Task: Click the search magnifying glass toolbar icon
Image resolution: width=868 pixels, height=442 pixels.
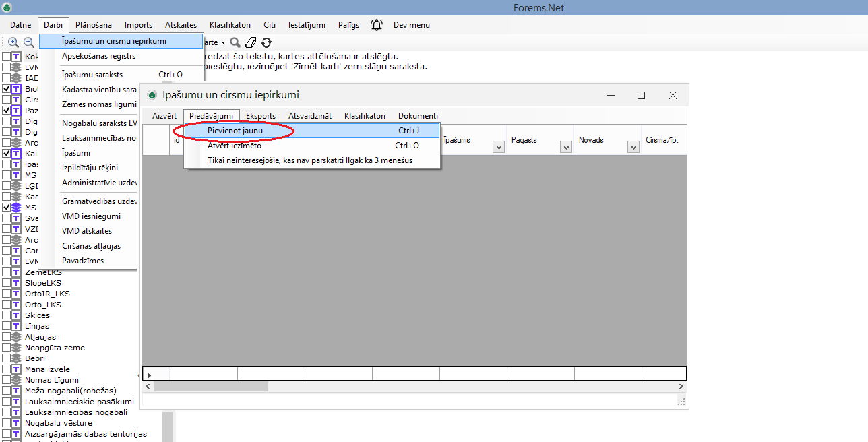Action: point(235,42)
